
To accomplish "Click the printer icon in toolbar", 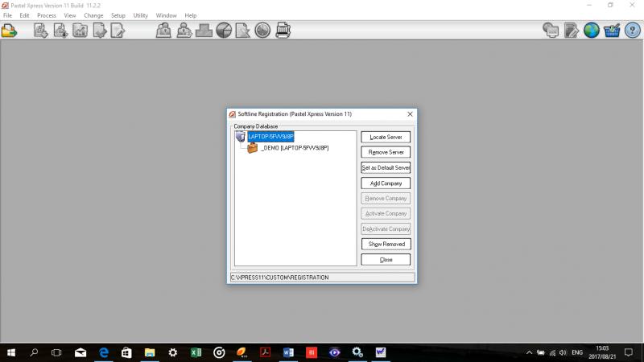I will tap(283, 31).
